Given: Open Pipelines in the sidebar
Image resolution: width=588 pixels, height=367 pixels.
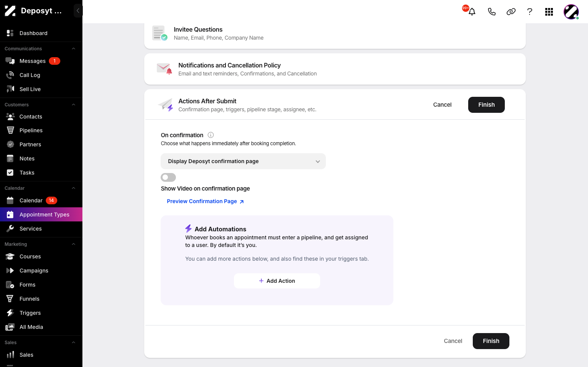Looking at the screenshot, I should [x=41, y=130].
